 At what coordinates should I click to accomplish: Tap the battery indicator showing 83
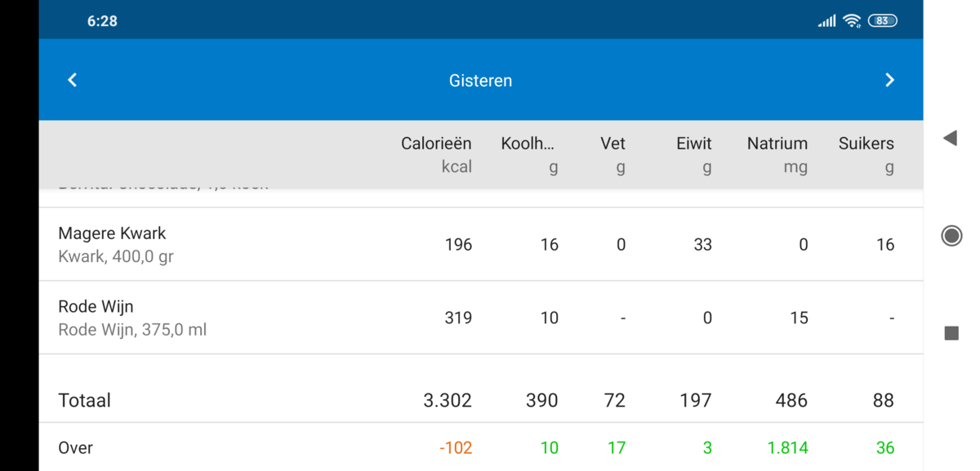(x=881, y=20)
